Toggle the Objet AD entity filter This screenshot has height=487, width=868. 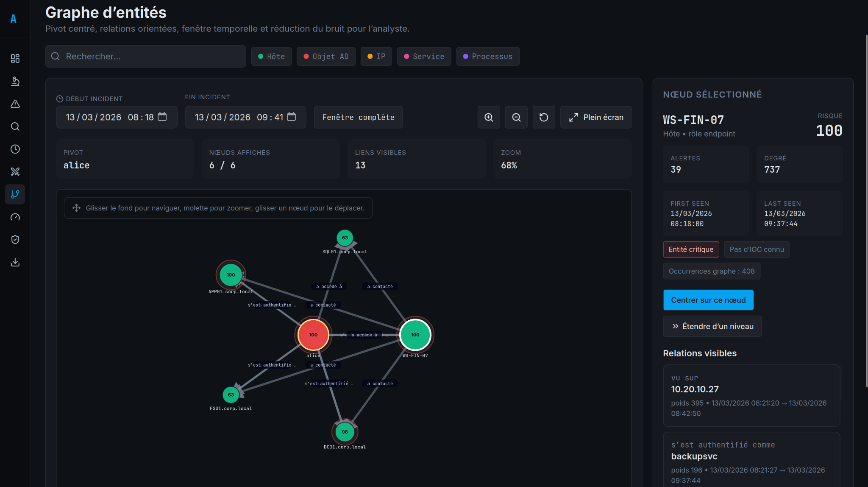coord(326,56)
